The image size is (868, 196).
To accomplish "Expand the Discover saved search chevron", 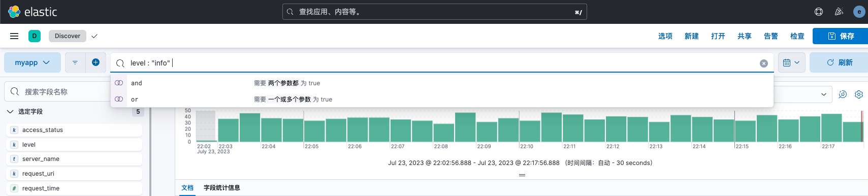I will click(94, 36).
